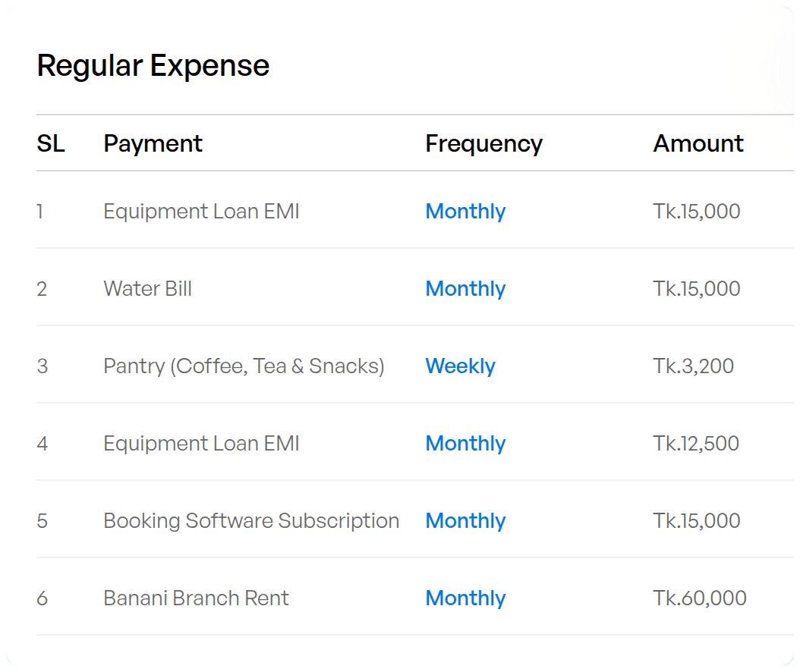The width and height of the screenshot is (800, 672).
Task: Click serial number 6
Action: [x=42, y=598]
